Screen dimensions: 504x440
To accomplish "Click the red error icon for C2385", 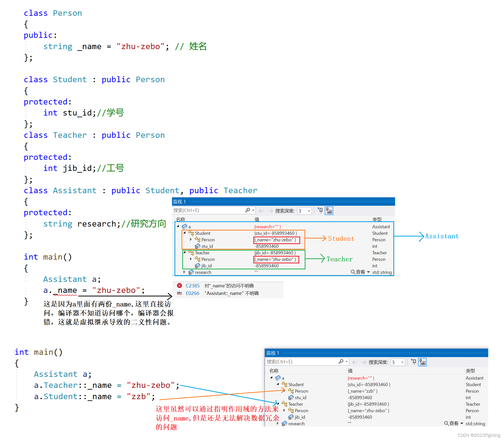I will tap(180, 285).
